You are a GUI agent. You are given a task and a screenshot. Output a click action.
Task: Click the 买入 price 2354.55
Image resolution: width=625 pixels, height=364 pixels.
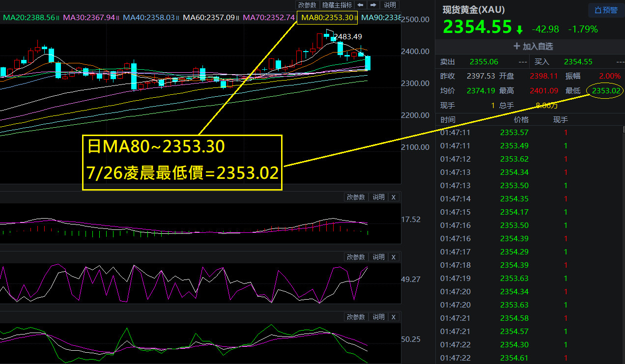(x=578, y=62)
